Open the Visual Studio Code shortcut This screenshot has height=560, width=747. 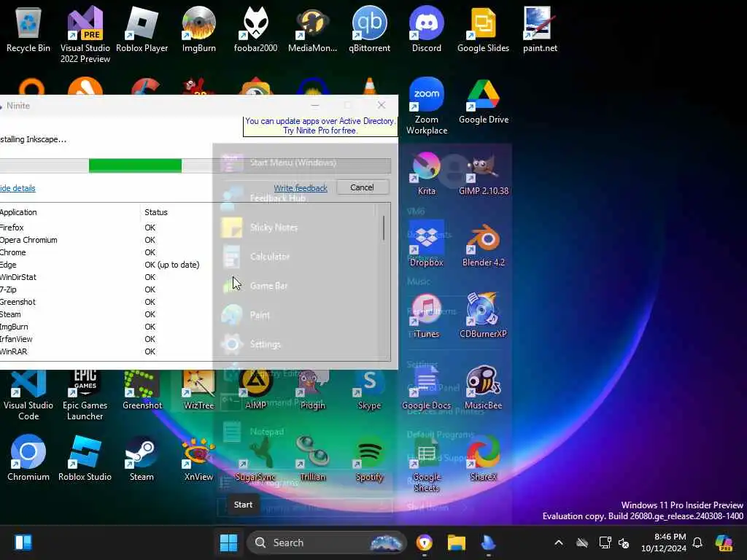click(28, 395)
